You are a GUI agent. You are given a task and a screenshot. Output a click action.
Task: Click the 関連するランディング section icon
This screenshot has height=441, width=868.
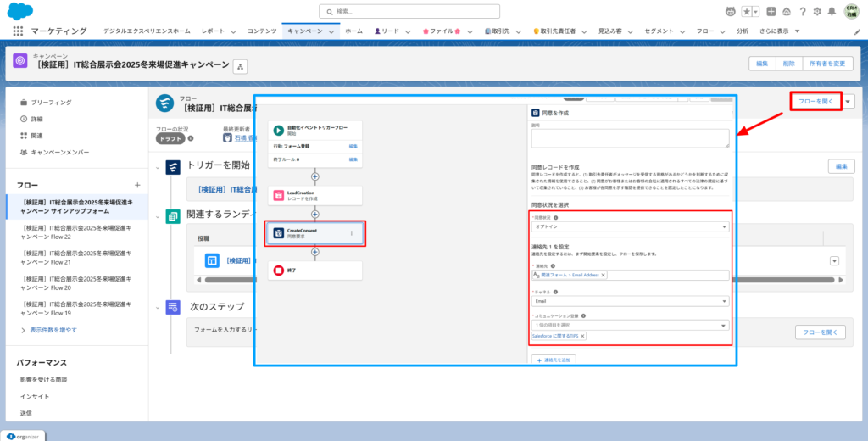pos(173,216)
